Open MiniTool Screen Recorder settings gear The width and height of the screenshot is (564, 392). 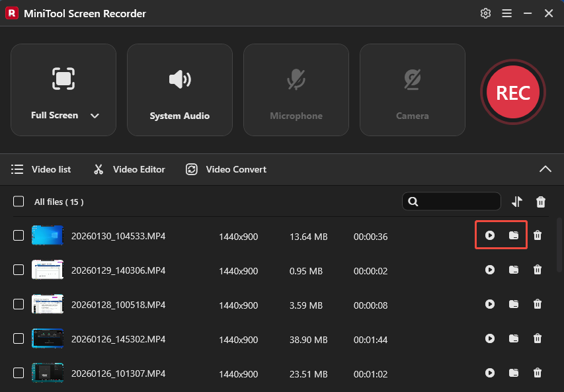(x=485, y=13)
